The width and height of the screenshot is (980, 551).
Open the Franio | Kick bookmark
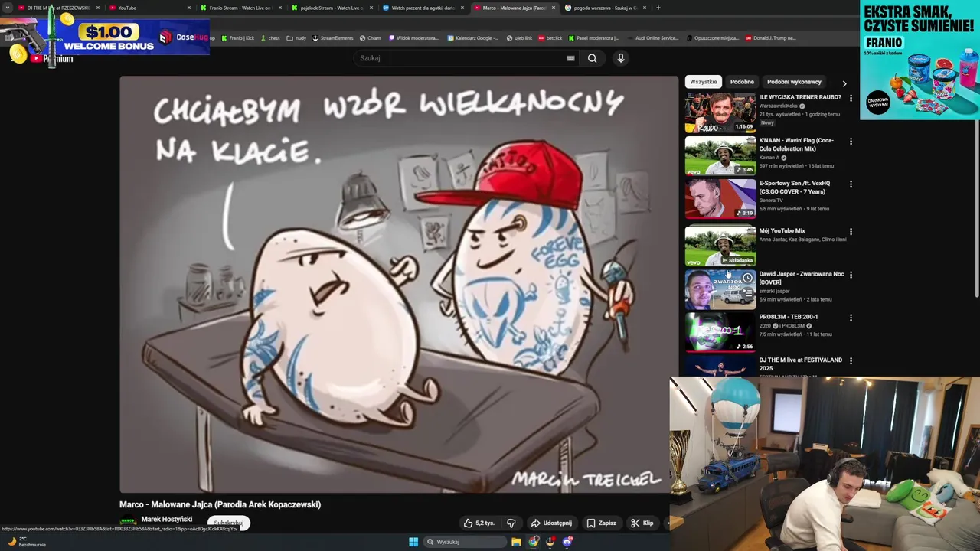point(238,38)
